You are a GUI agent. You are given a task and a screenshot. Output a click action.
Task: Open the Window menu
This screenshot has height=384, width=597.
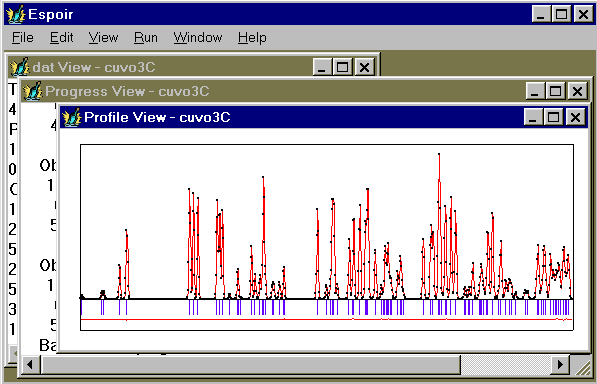click(198, 38)
